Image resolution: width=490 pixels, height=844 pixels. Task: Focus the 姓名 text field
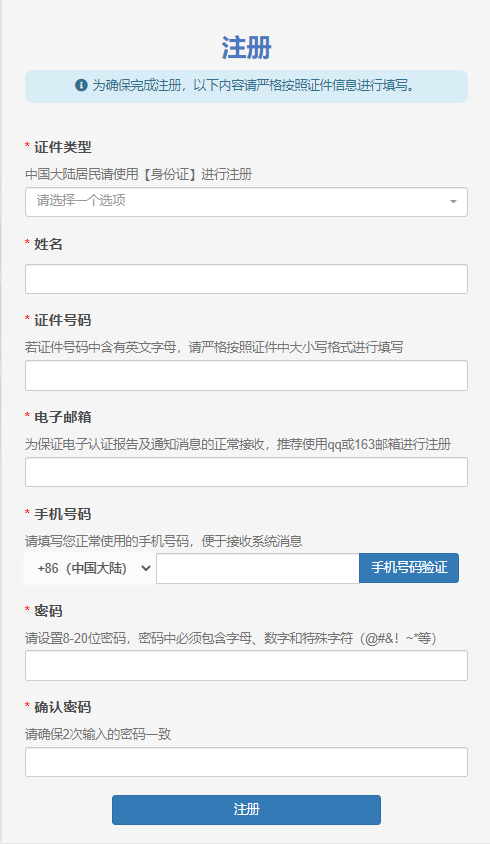(x=246, y=279)
